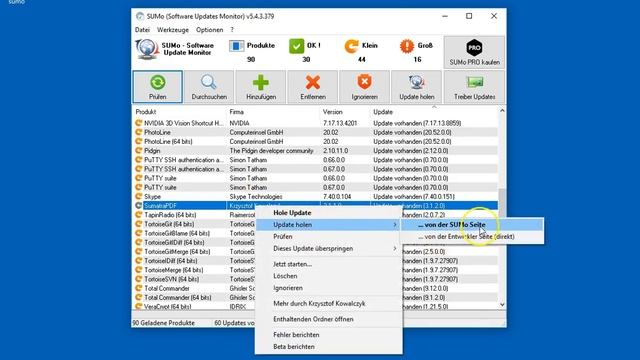Image resolution: width=640 pixels, height=360 pixels.
Task: Click the update icon beside Skype
Action: click(139, 196)
